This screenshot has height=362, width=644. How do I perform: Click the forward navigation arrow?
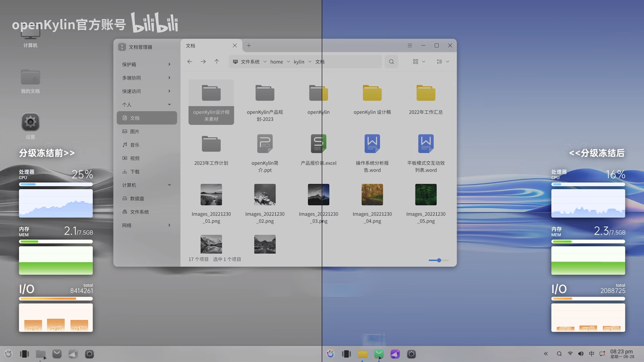[203, 62]
